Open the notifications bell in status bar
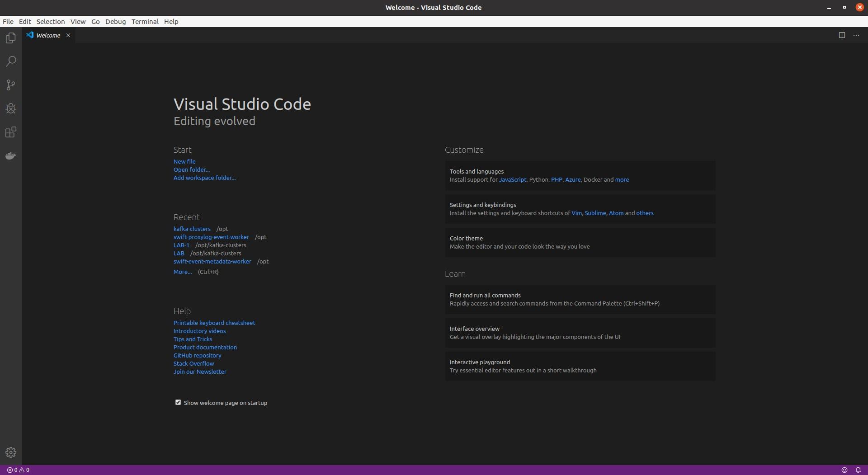 click(x=858, y=470)
